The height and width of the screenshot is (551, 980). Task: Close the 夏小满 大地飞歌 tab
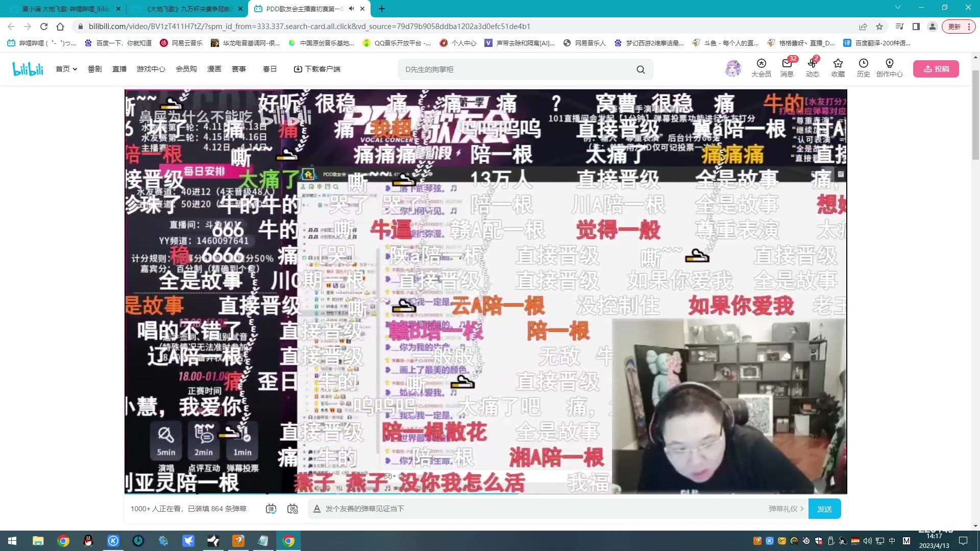(118, 9)
